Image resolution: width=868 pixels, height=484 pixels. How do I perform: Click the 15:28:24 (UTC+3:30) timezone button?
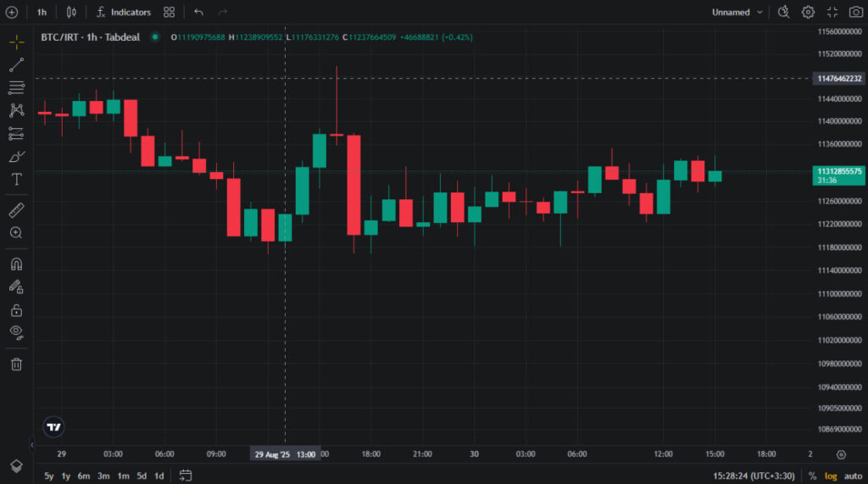[754, 476]
